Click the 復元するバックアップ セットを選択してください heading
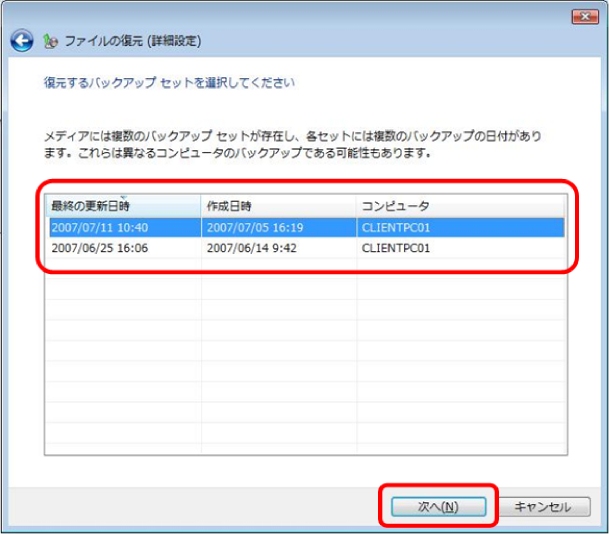The width and height of the screenshot is (609, 534). (x=169, y=81)
